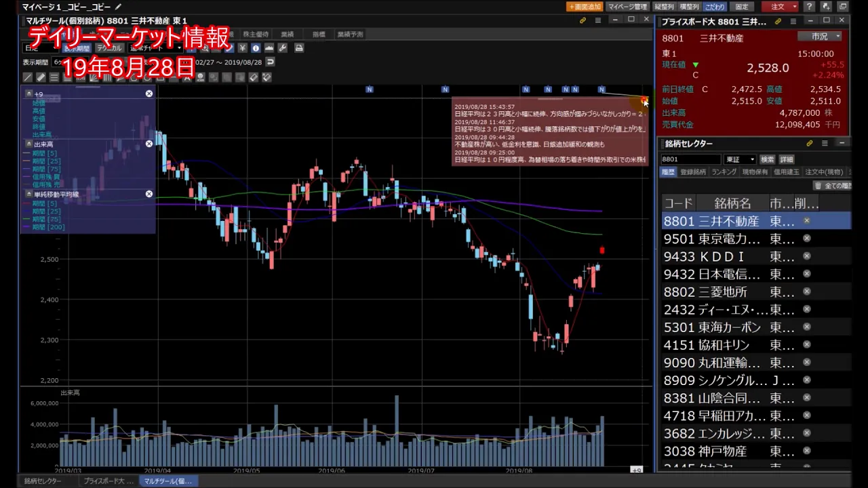Click the erase-all tool at drawing toolbar end
The height and width of the screenshot is (488, 868).
267,77
